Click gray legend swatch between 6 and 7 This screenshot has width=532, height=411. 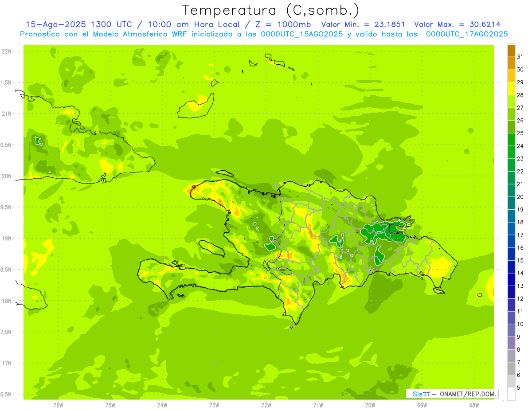tap(511, 368)
